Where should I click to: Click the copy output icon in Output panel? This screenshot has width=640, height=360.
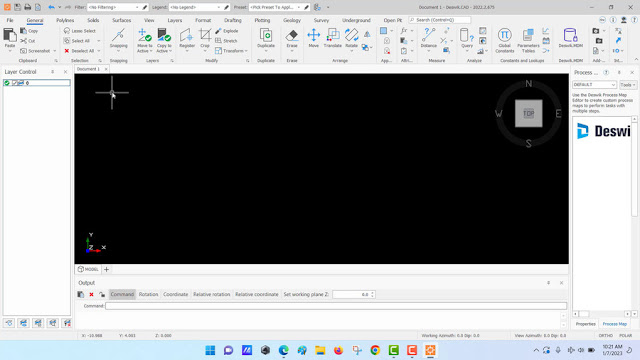click(x=81, y=294)
